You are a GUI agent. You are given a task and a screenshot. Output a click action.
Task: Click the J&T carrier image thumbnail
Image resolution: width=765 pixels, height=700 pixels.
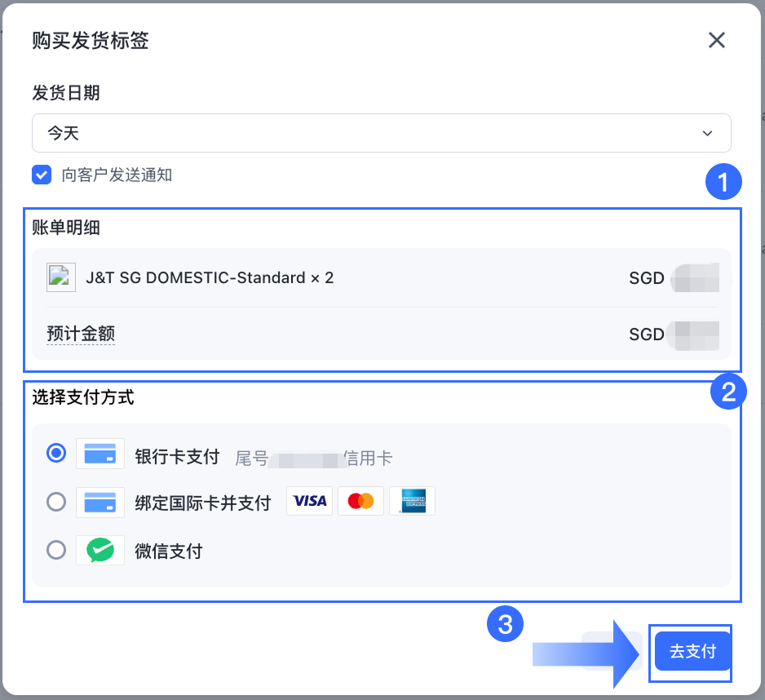pos(61,277)
